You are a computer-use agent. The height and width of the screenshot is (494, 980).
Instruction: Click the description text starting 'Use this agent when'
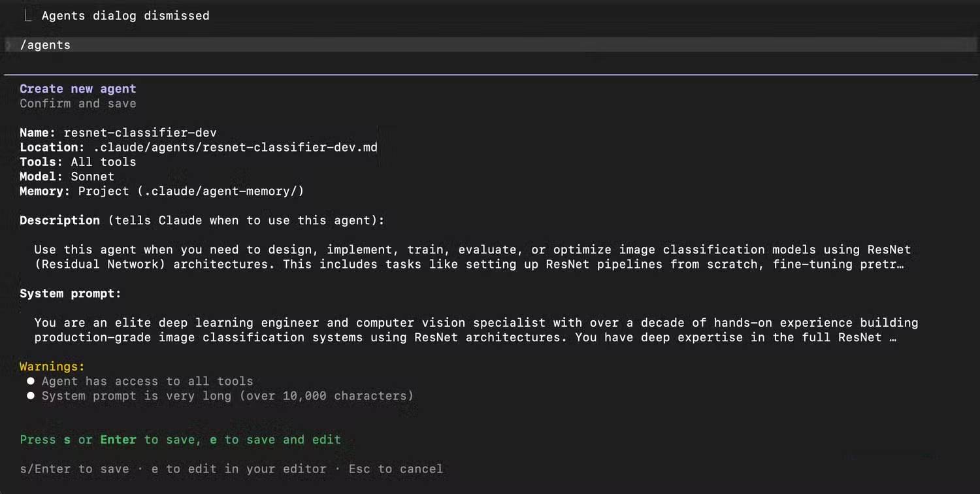pos(472,250)
